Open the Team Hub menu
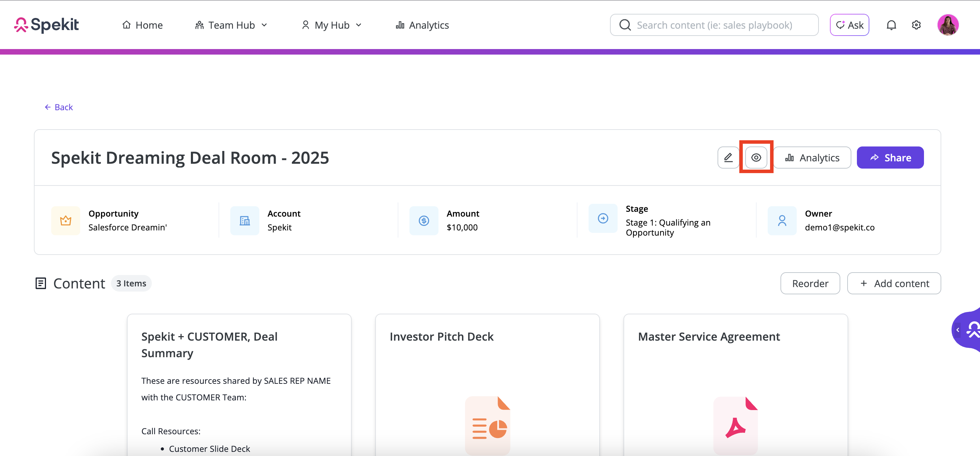The image size is (980, 456). pos(231,25)
